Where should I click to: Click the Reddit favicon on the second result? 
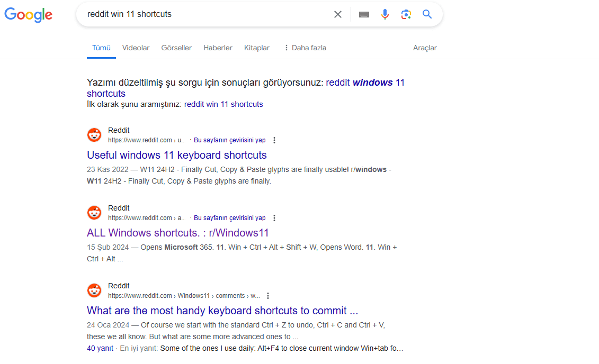[x=94, y=212]
